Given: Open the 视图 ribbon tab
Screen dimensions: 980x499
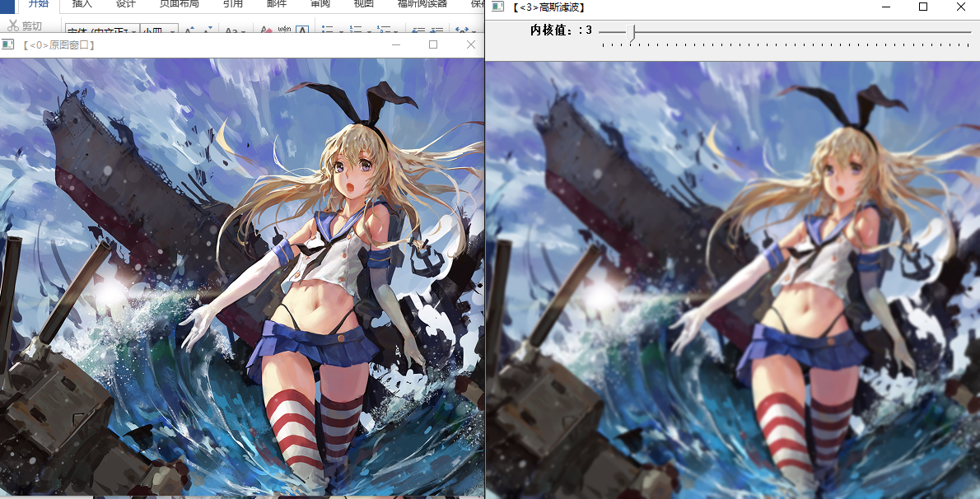Looking at the screenshot, I should pyautogui.click(x=364, y=4).
